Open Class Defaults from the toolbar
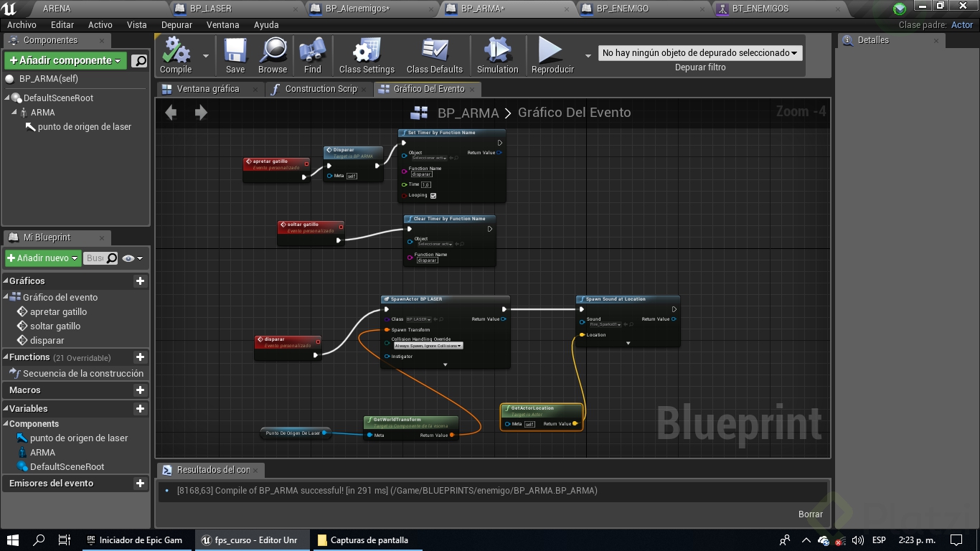This screenshot has width=980, height=551. 435,55
